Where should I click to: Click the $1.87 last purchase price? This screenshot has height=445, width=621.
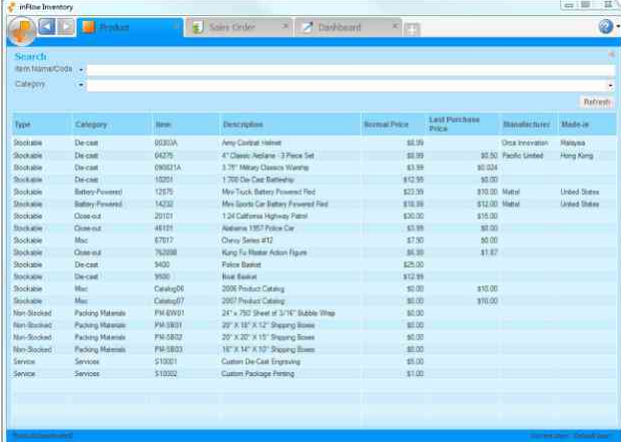click(489, 253)
